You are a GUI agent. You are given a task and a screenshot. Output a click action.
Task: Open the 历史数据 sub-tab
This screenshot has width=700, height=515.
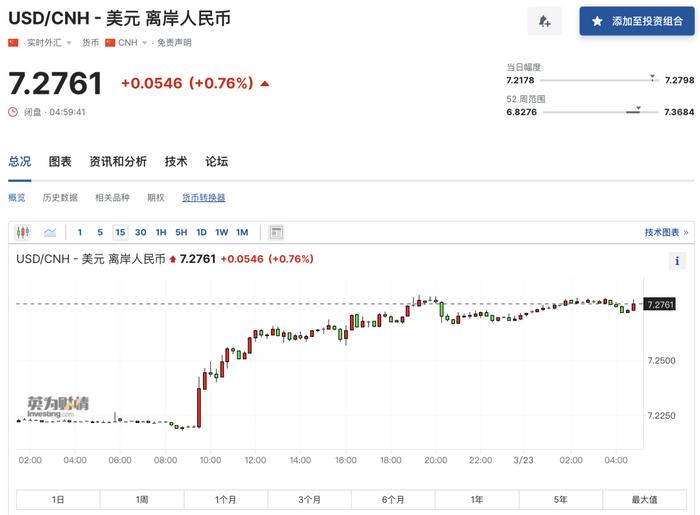coord(60,197)
